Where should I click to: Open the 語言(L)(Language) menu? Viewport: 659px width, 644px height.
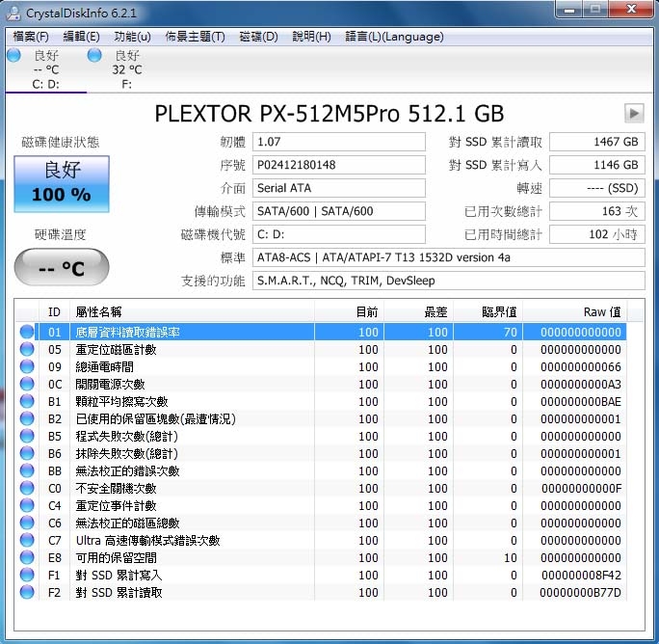click(x=394, y=37)
